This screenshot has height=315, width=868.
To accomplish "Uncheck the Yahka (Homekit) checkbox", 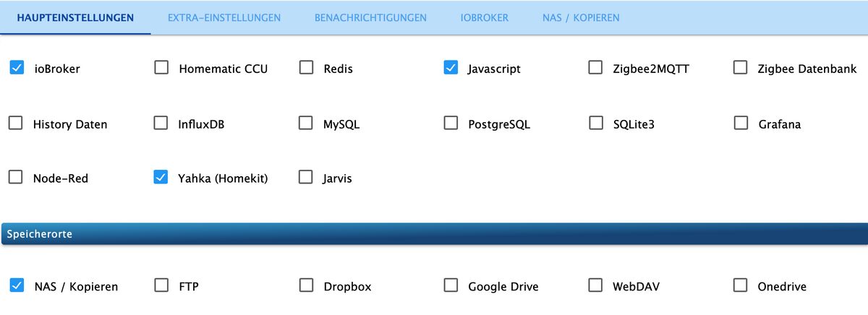I will coord(161,177).
